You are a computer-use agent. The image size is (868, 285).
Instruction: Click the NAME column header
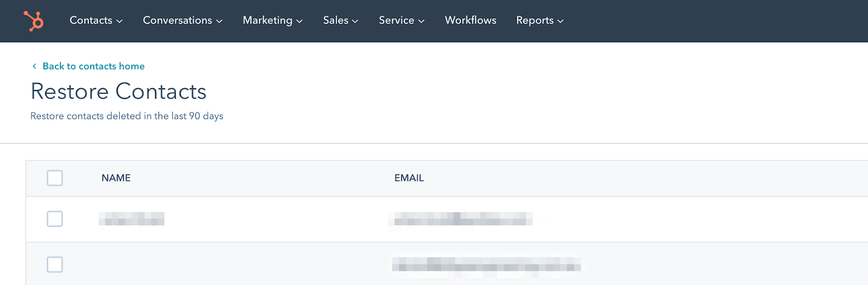pos(116,178)
